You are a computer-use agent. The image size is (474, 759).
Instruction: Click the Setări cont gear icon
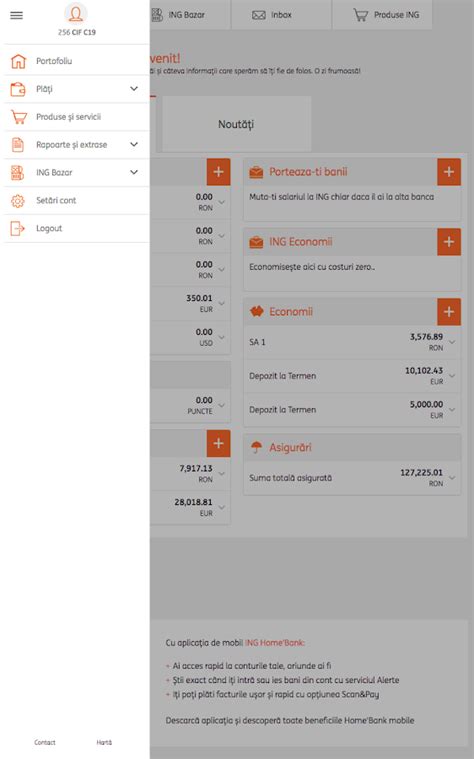click(x=18, y=200)
